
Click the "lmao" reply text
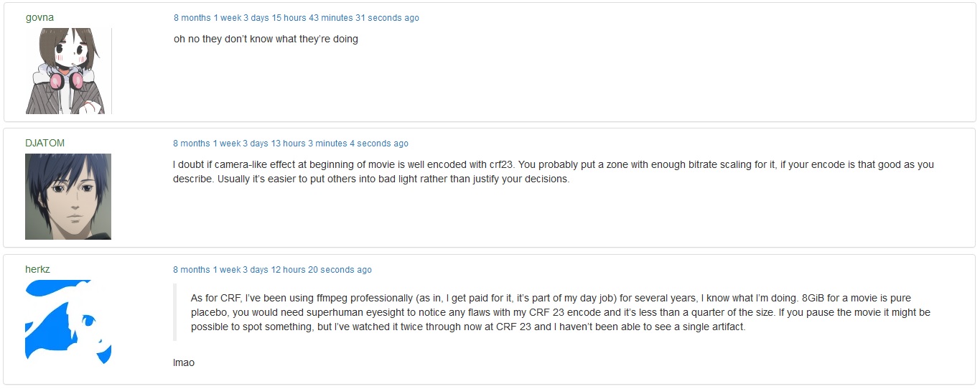click(184, 362)
